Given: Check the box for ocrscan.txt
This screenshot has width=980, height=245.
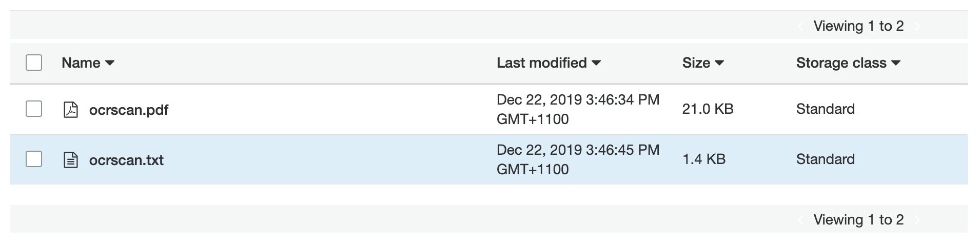Looking at the screenshot, I should tap(34, 159).
